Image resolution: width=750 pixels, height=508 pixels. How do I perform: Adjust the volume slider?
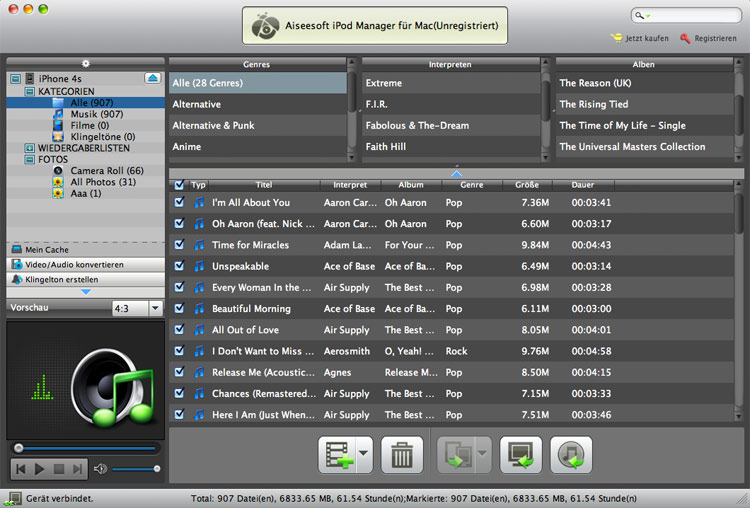click(136, 469)
